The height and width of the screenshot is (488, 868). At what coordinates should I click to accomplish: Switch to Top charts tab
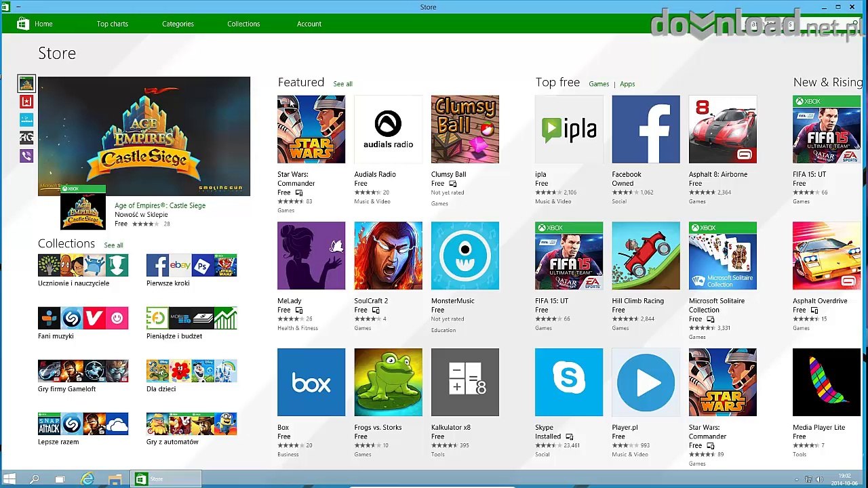click(x=112, y=24)
